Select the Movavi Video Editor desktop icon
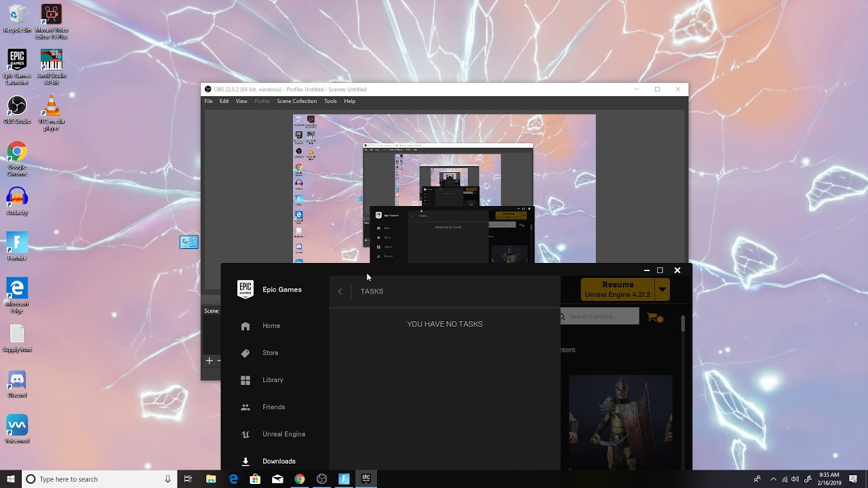Image resolution: width=868 pixels, height=488 pixels. (51, 22)
